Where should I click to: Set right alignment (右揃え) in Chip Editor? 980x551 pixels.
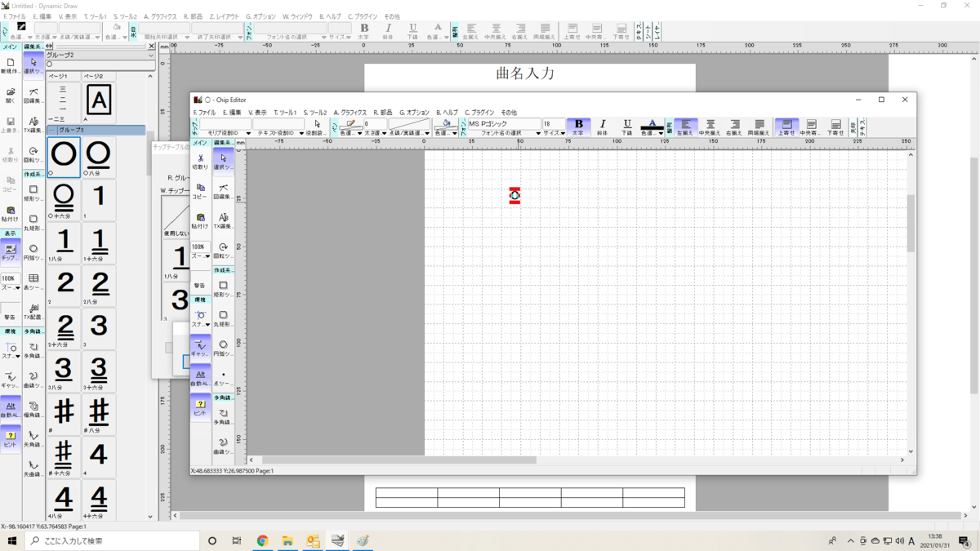click(735, 127)
